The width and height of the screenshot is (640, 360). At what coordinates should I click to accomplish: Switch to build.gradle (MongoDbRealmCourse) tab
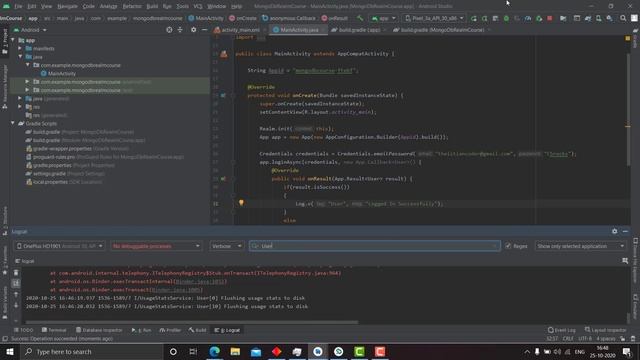click(441, 30)
